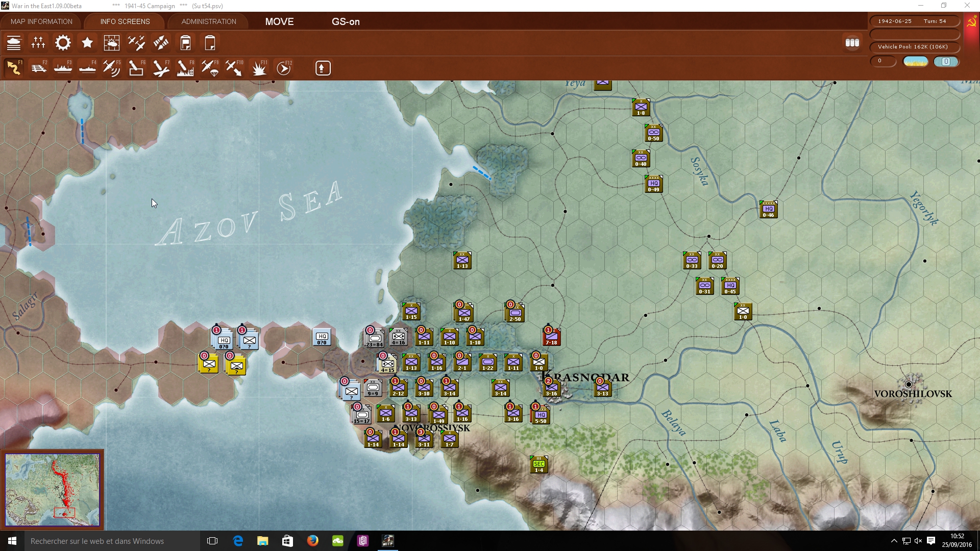The height and width of the screenshot is (551, 980).
Task: Select Air Transport mode F9 icon
Action: [210, 68]
